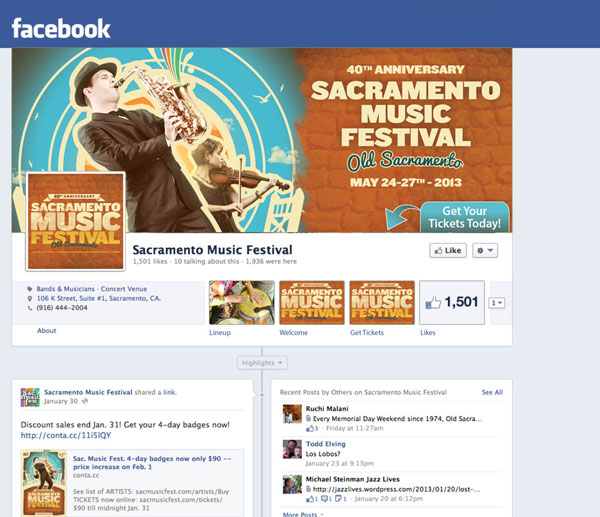
Task: Click the public globe icon by January 30
Action: 85,401
